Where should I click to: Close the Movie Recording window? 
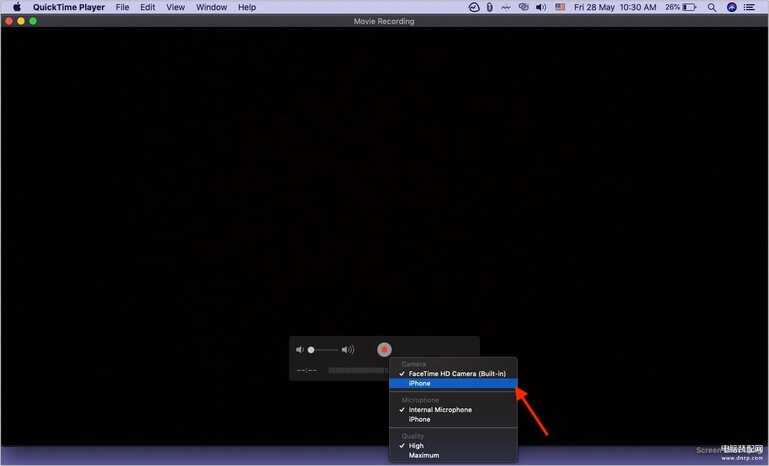[9, 21]
